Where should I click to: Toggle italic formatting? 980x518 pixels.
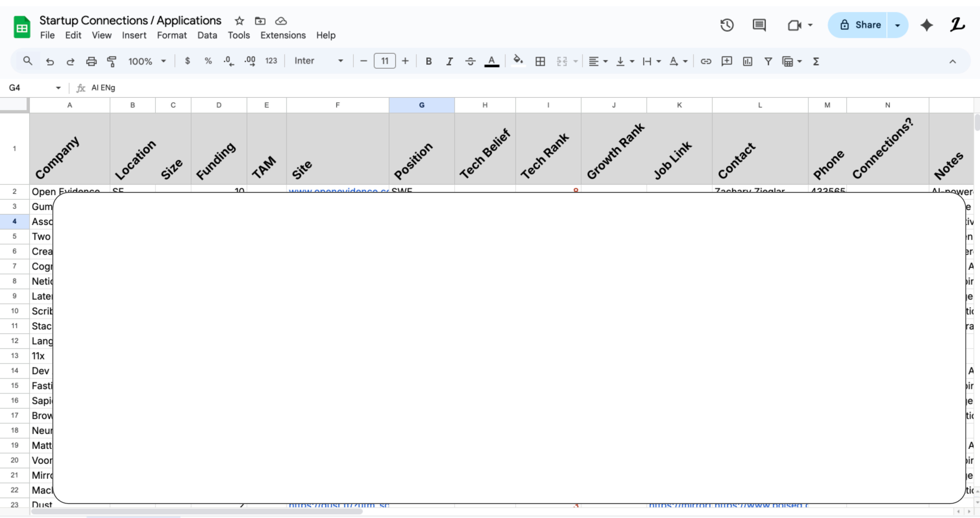click(x=449, y=61)
